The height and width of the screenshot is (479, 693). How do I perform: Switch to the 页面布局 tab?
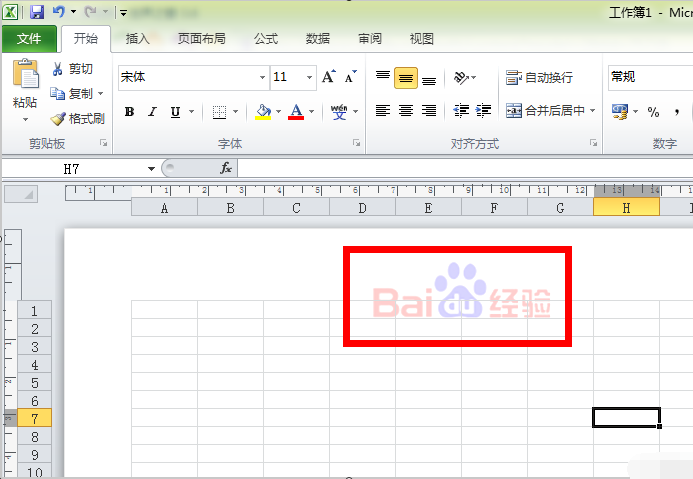[202, 39]
